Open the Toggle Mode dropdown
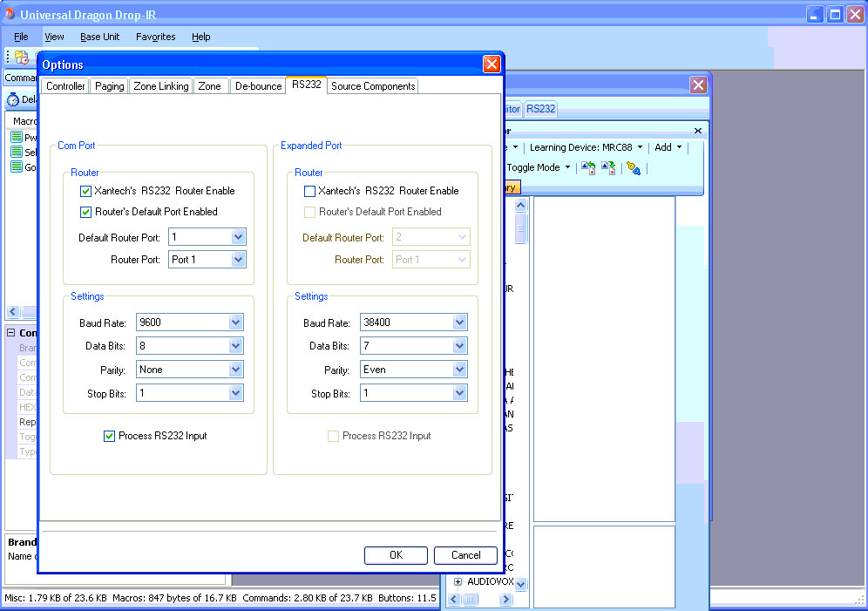This screenshot has width=868, height=611. (538, 167)
